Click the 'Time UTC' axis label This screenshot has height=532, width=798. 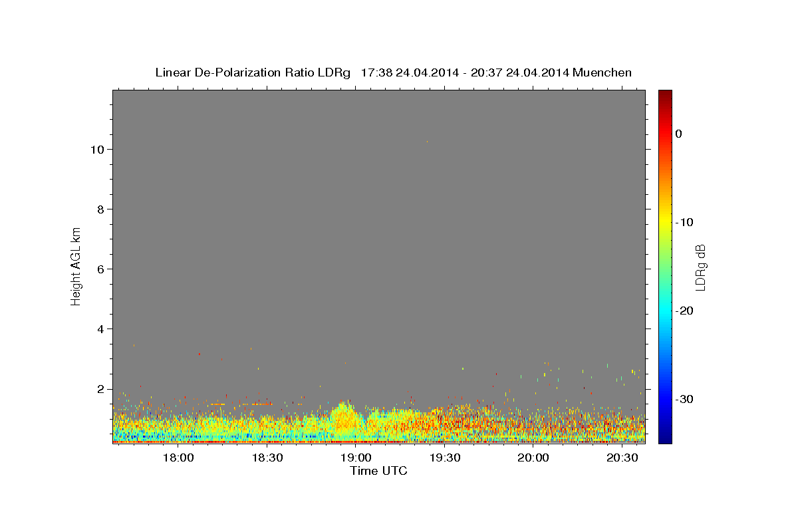click(x=378, y=471)
